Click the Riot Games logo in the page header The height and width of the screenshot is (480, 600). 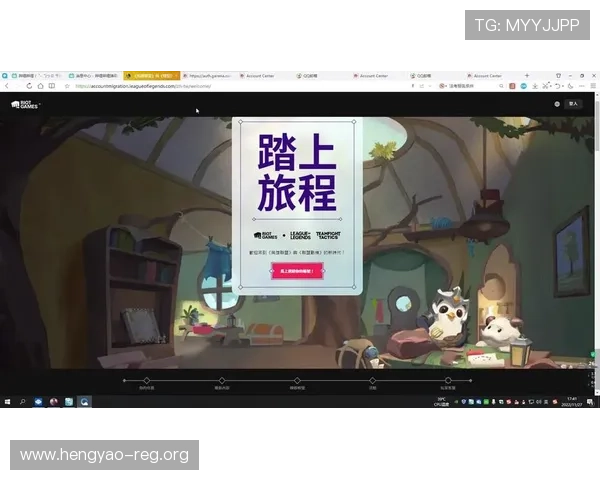[x=25, y=104]
